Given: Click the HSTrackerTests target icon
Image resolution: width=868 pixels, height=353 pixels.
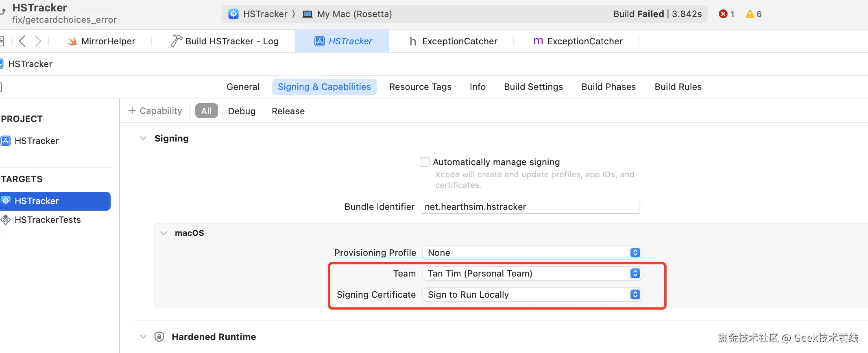Looking at the screenshot, I should [x=6, y=220].
